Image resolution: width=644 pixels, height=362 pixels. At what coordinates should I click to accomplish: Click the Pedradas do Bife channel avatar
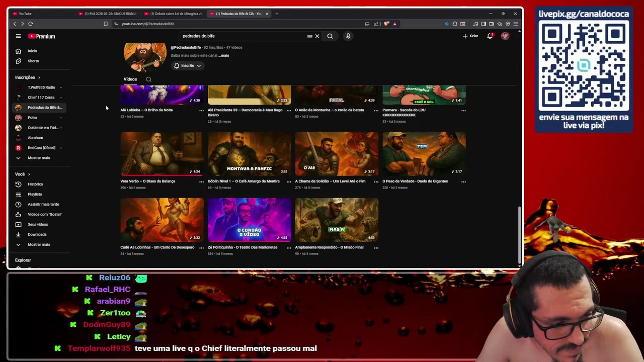click(x=145, y=58)
